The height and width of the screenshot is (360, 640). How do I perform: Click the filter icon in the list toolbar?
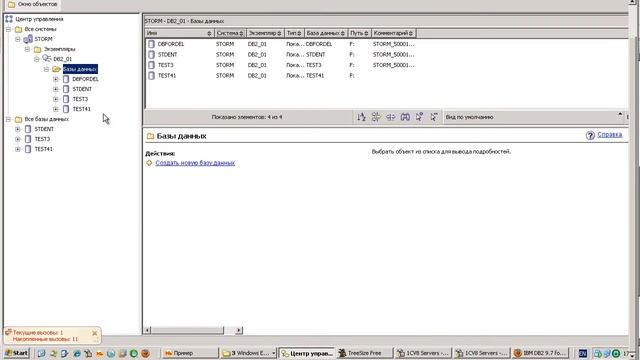[376, 117]
